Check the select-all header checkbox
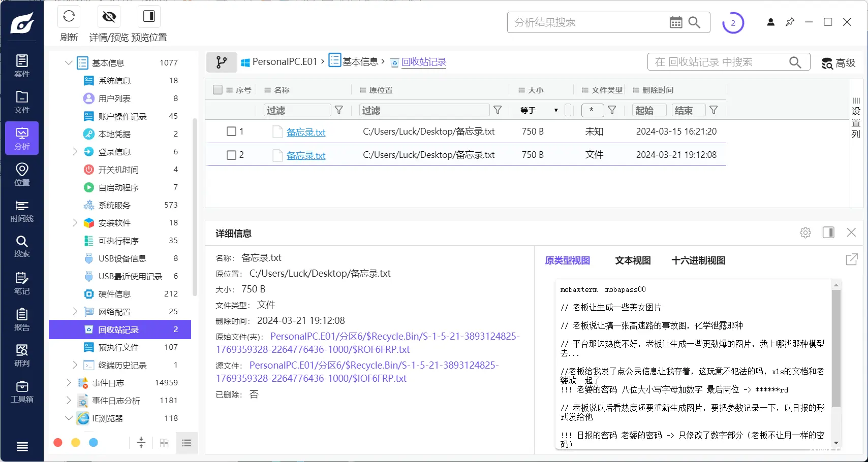This screenshot has width=868, height=462. pyautogui.click(x=218, y=90)
